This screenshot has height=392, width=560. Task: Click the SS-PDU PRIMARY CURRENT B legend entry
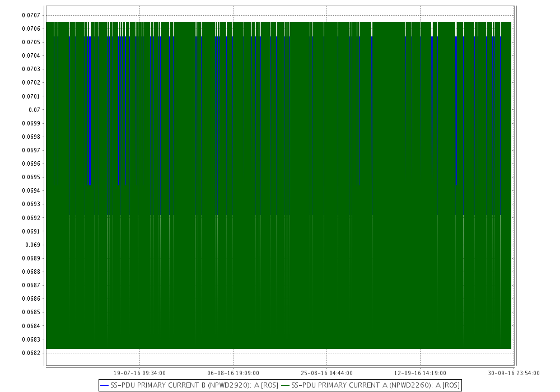tap(189, 385)
